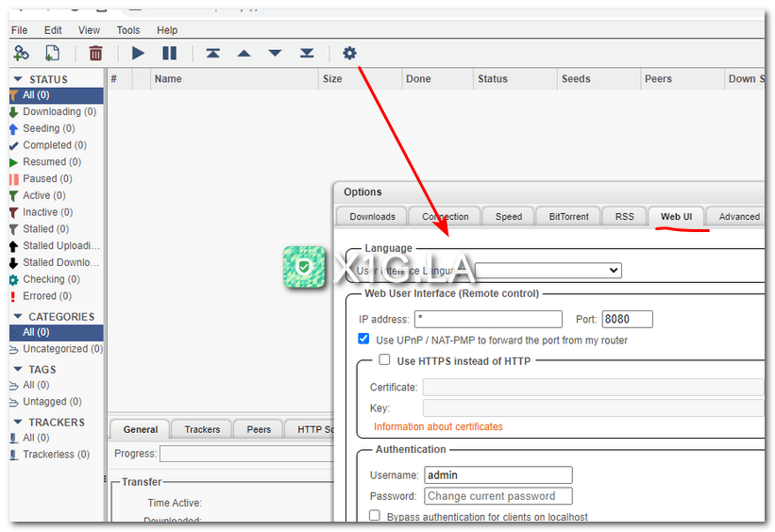
Task: Select the Untagged (0) tag filter
Action: [56, 402]
